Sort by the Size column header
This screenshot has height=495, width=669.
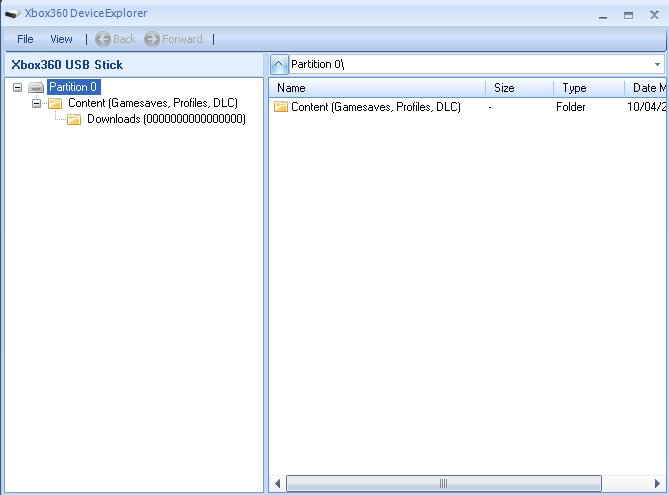click(x=520, y=88)
